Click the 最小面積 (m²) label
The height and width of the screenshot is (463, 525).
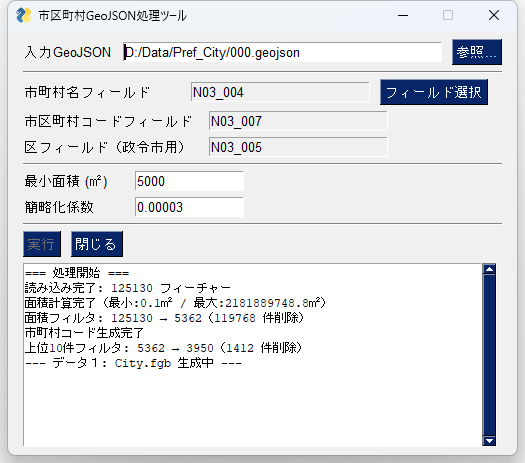(66, 181)
